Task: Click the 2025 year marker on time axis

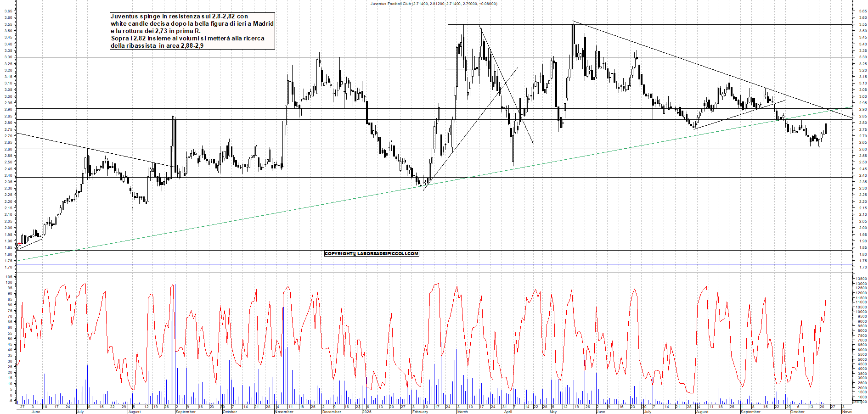Action: click(x=366, y=412)
